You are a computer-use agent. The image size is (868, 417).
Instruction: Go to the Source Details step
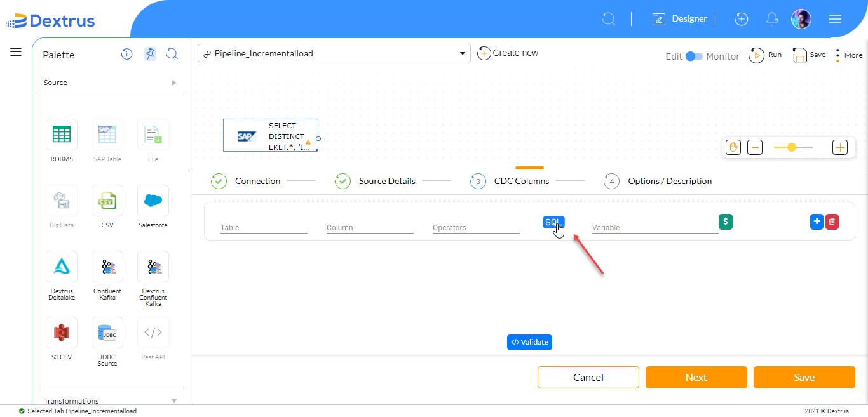click(x=376, y=181)
